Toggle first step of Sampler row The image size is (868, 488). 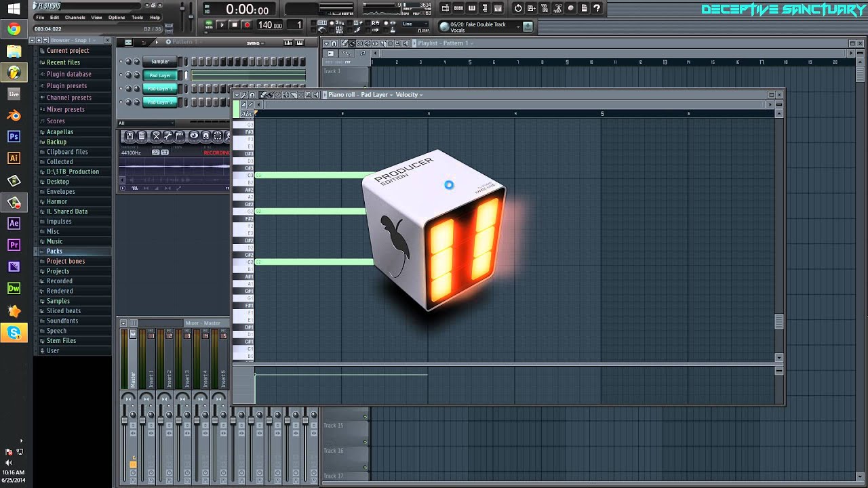click(x=194, y=62)
